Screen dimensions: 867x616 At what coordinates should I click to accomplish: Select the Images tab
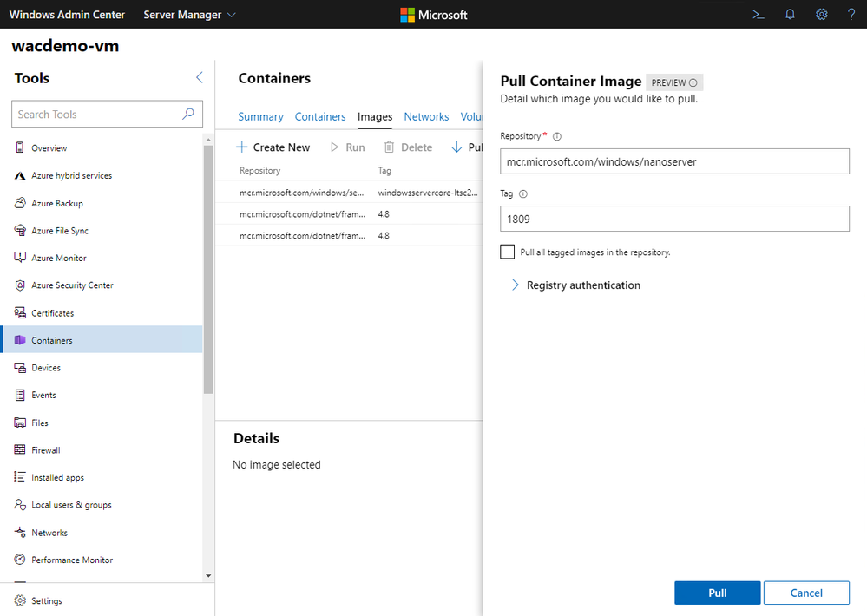tap(375, 116)
